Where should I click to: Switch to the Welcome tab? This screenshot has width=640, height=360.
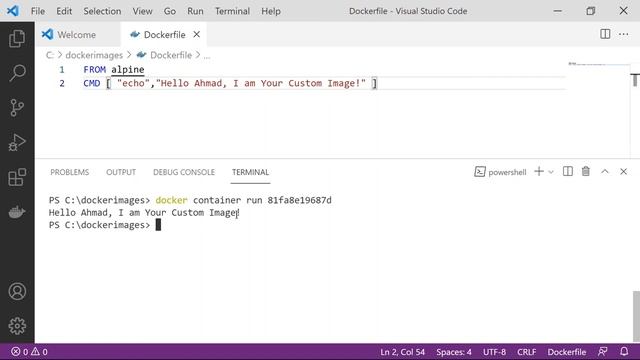click(78, 34)
